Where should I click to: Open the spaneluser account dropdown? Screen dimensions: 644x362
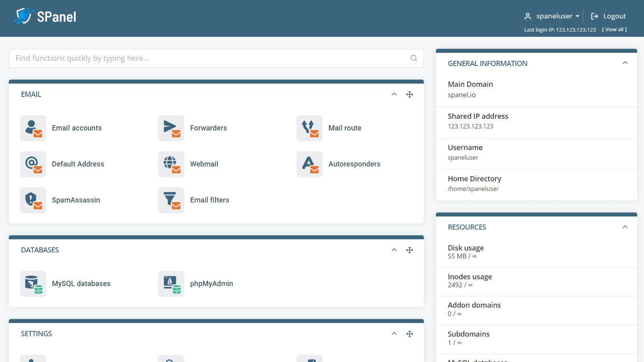552,16
